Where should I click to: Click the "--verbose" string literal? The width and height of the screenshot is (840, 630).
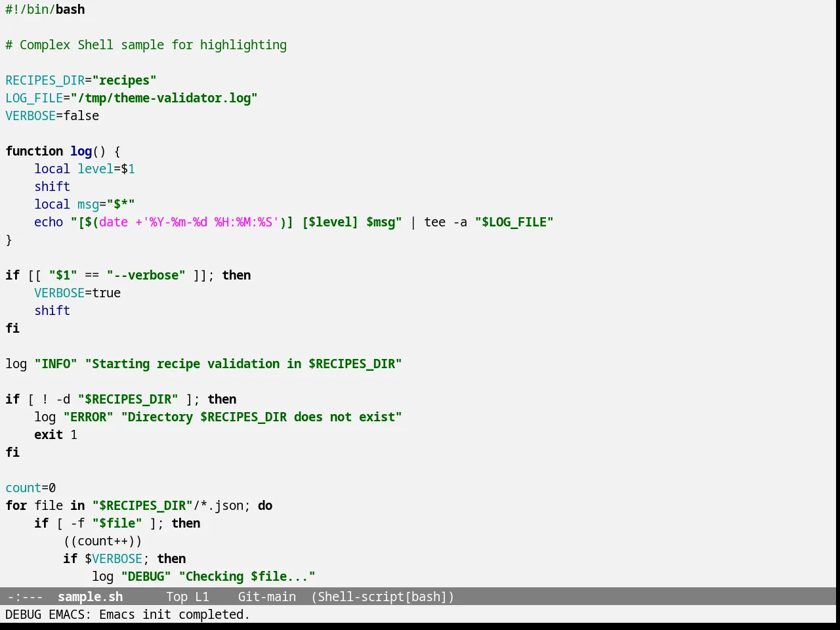click(146, 275)
